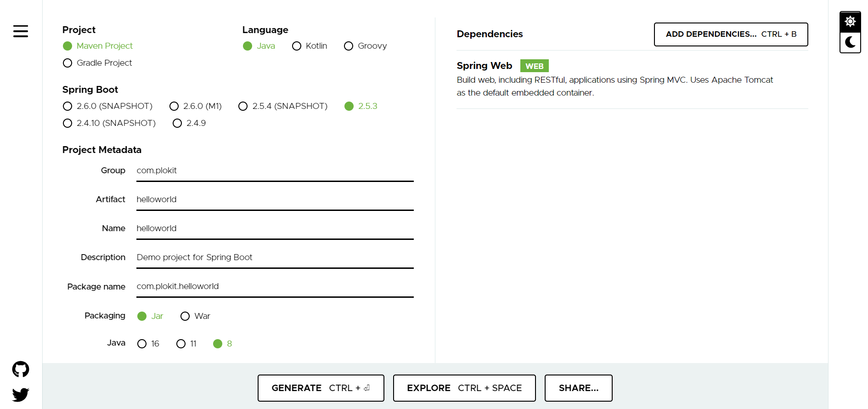The width and height of the screenshot is (868, 409).
Task: Choose Java version 11
Action: 186,344
